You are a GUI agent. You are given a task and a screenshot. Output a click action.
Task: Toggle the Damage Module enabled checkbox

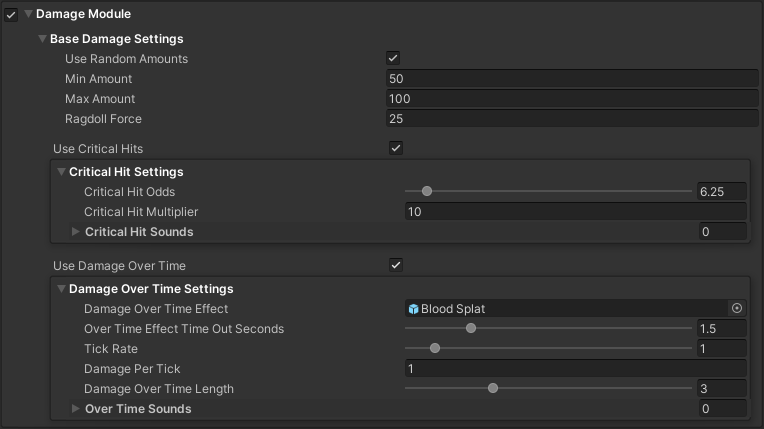pyautogui.click(x=11, y=15)
